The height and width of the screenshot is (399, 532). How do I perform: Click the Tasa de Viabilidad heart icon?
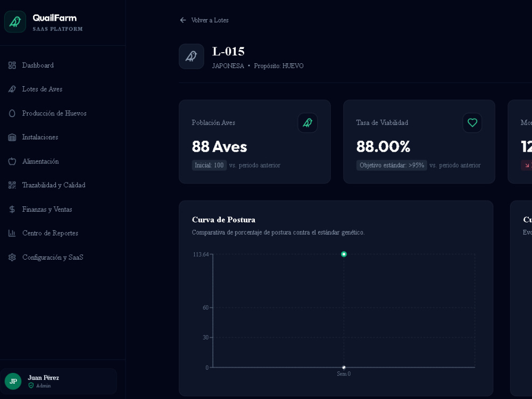click(472, 122)
